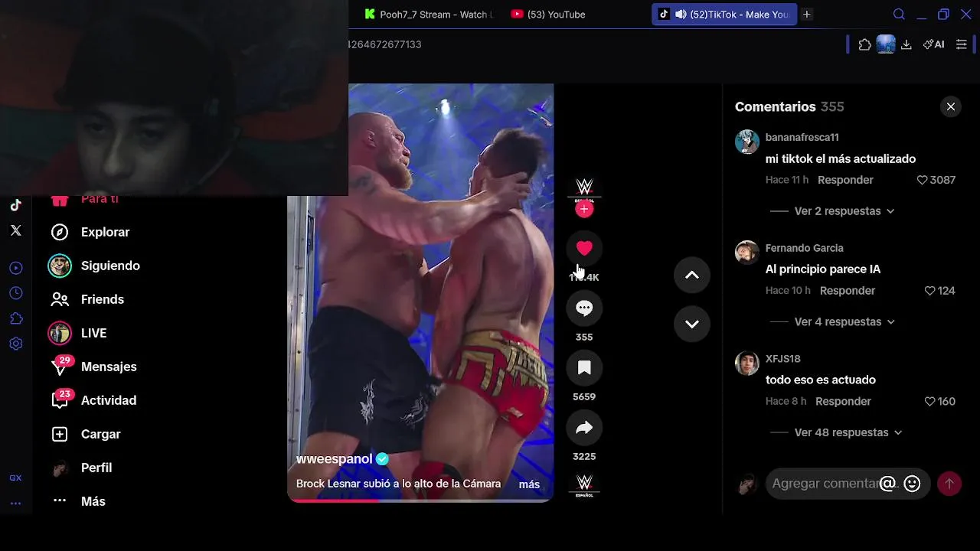Open wweespanol username on video
This screenshot has height=551, width=980.
tap(335, 459)
